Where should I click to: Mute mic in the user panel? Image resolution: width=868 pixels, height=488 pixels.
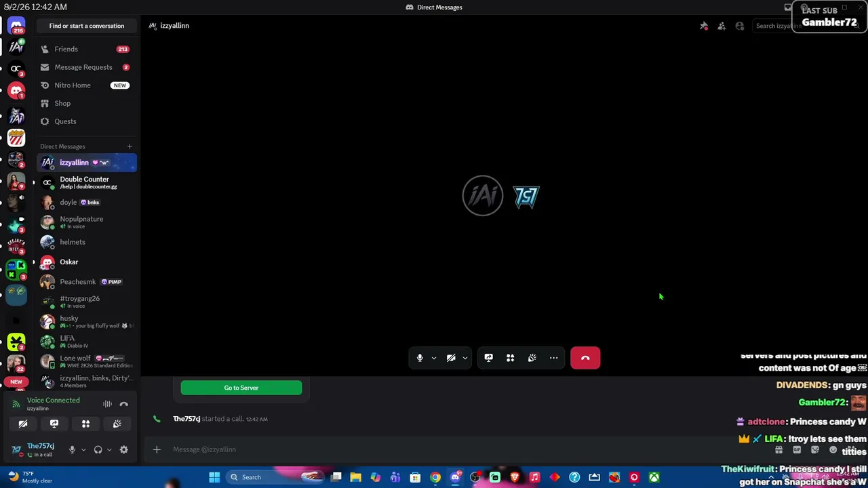[x=72, y=449]
